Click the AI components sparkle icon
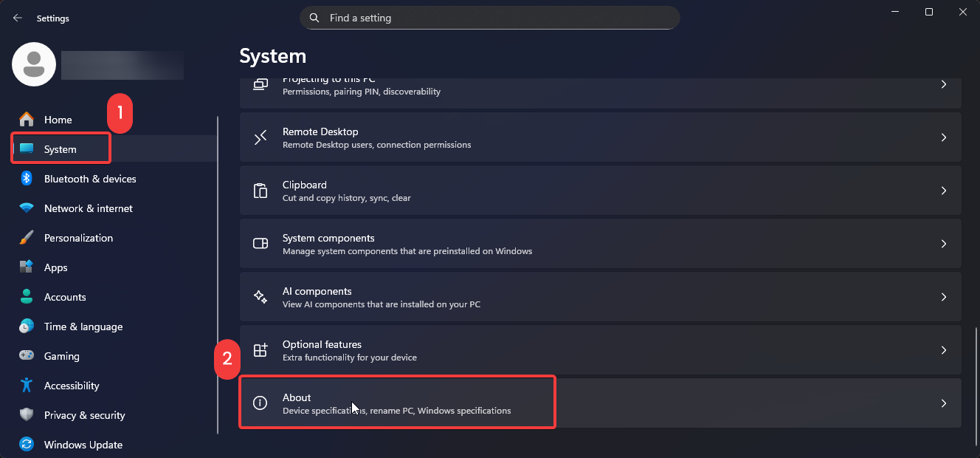Image resolution: width=980 pixels, height=458 pixels. tap(260, 297)
